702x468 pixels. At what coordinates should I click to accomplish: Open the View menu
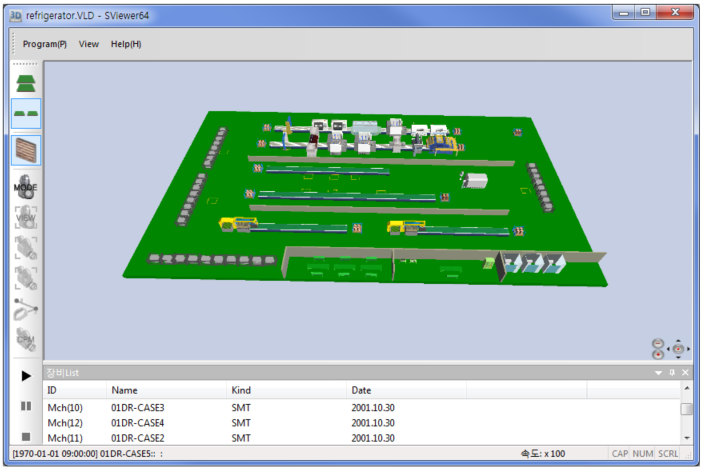89,44
